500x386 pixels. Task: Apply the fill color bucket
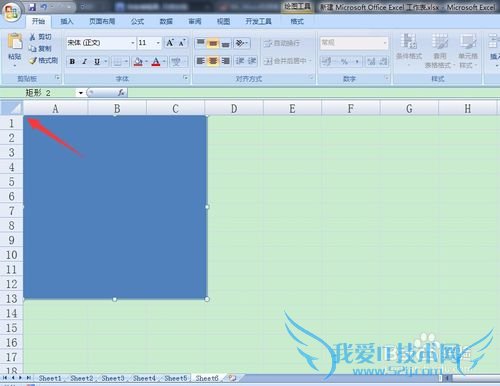point(138,61)
